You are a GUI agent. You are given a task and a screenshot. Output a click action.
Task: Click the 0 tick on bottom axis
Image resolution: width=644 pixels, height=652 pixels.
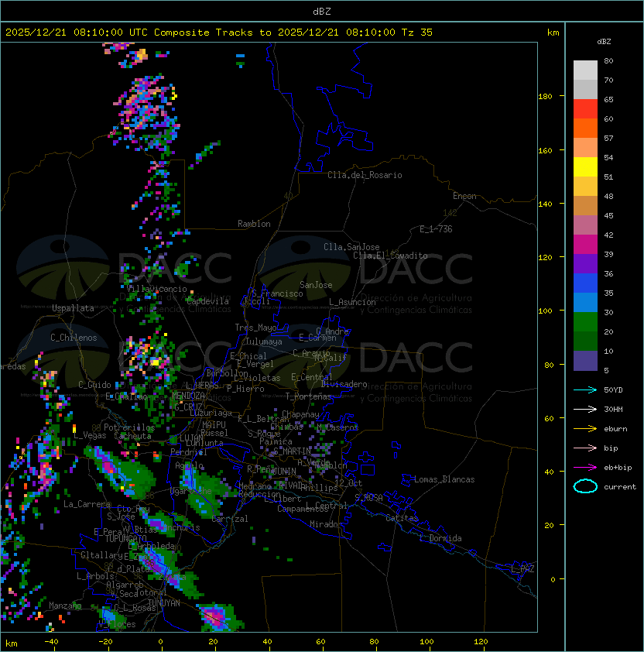pyautogui.click(x=160, y=642)
